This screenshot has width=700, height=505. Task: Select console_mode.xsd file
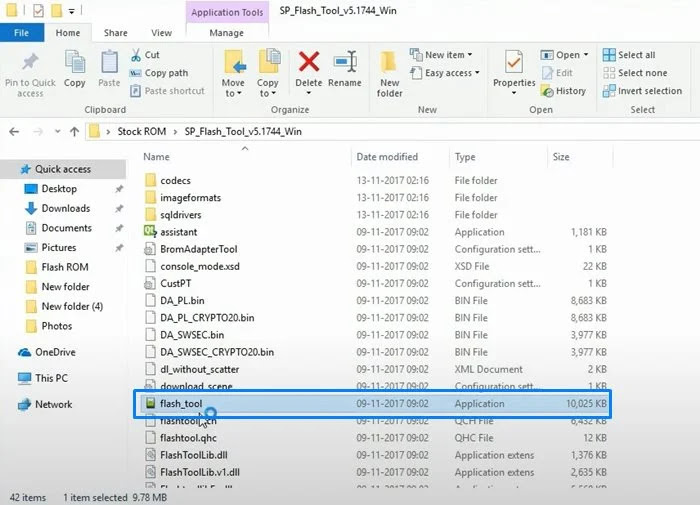coord(200,267)
